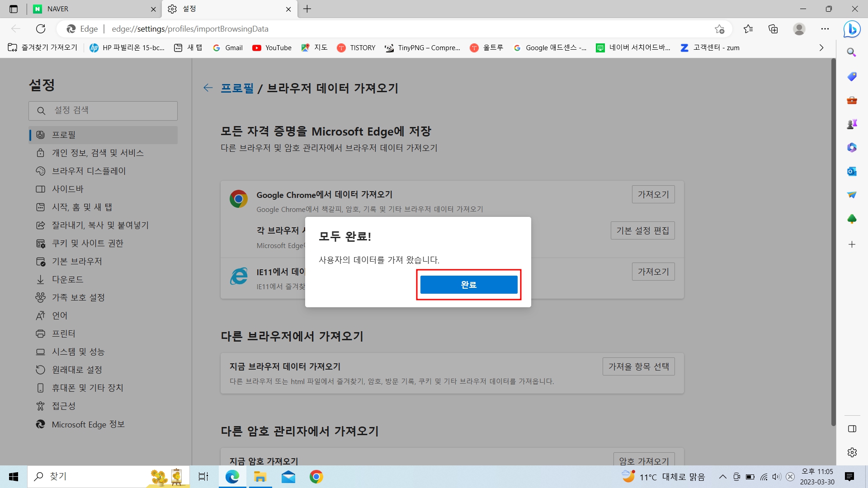The width and height of the screenshot is (868, 488).
Task: Open Bing chat icon in sidebar
Action: click(x=852, y=29)
